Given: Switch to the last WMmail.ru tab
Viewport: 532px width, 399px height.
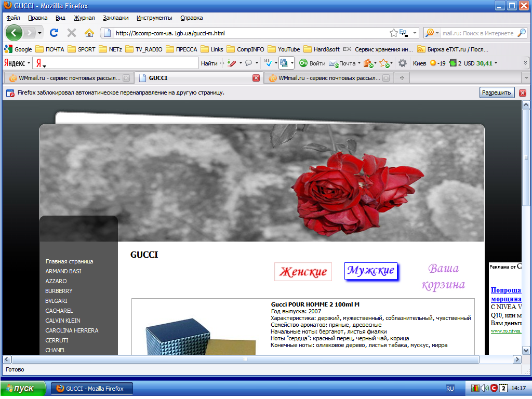Looking at the screenshot, I should (x=328, y=78).
